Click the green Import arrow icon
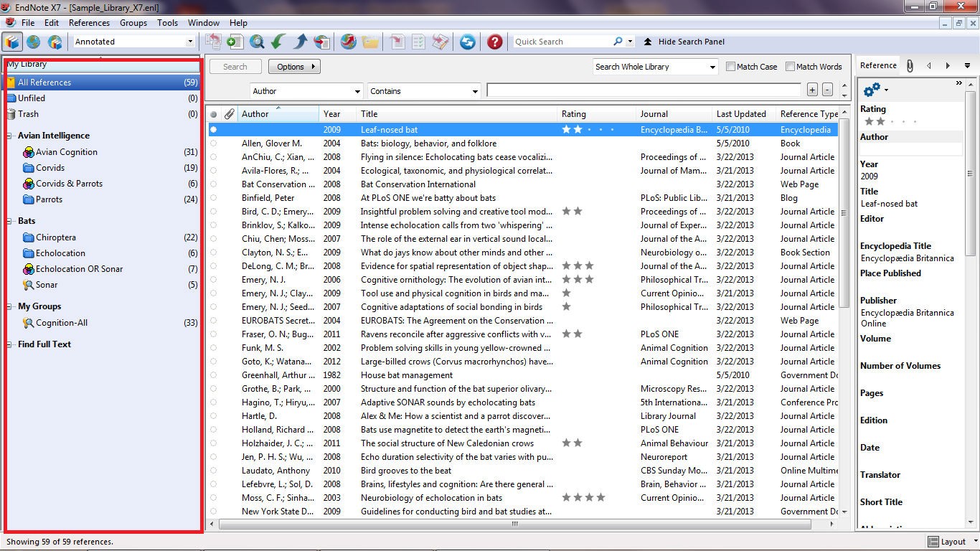The width and height of the screenshot is (980, 551). coord(278,42)
